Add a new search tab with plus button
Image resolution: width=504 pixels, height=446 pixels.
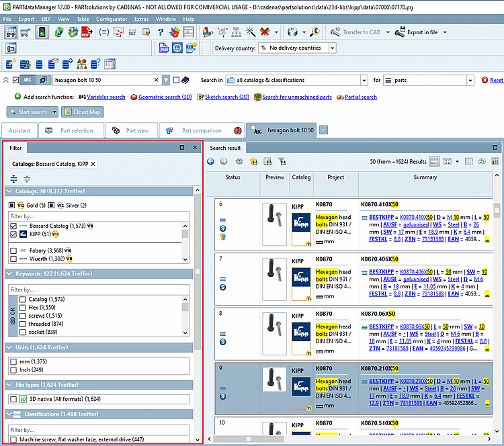pos(323,130)
